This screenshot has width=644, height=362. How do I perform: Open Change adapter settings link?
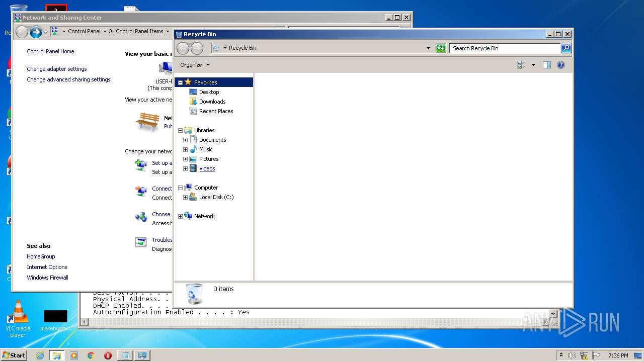[57, 69]
